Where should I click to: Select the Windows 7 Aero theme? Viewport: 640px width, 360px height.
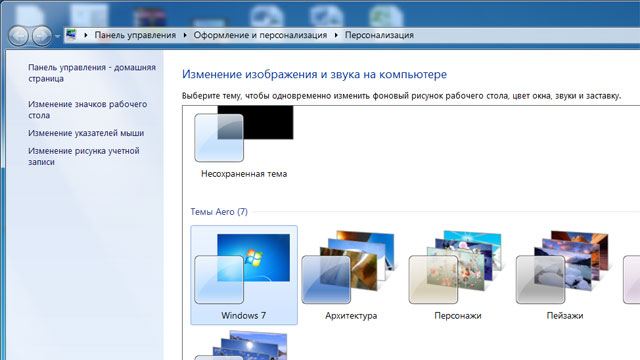244,275
